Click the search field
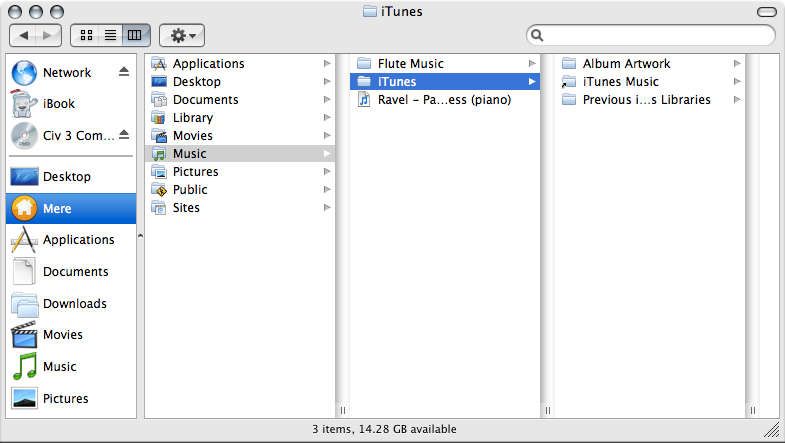 tap(650, 35)
